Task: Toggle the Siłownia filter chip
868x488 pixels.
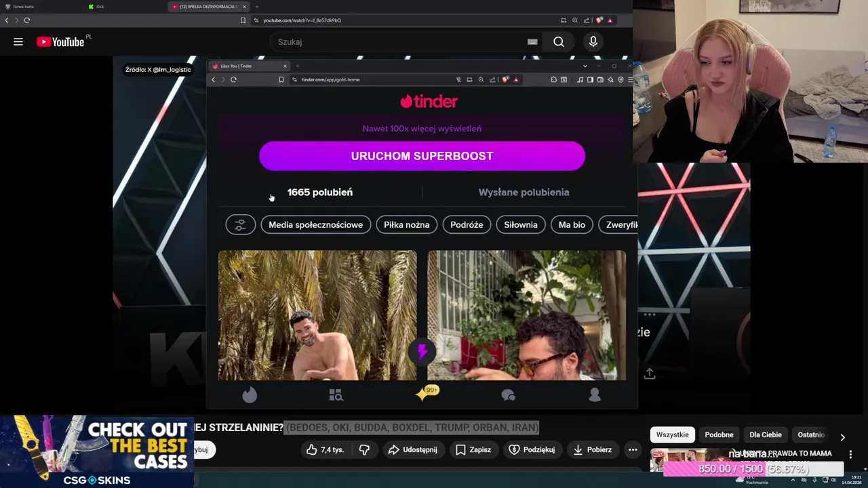Action: click(520, 225)
